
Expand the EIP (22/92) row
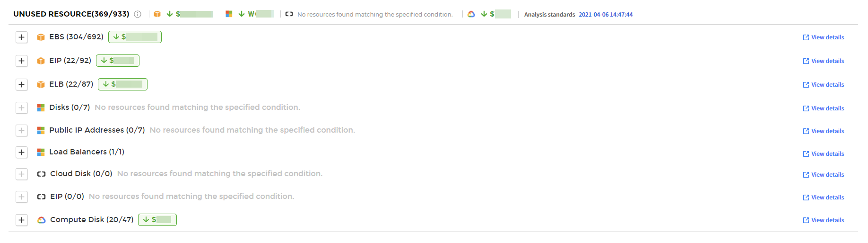(22, 61)
